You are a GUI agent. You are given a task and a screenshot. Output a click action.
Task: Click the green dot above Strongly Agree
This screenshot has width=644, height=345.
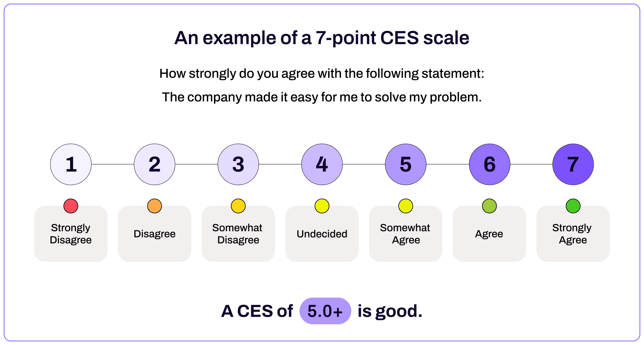[573, 206]
